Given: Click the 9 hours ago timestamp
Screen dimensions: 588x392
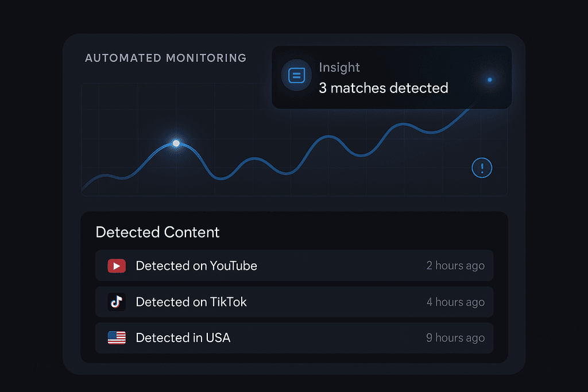Looking at the screenshot, I should 455,338.
